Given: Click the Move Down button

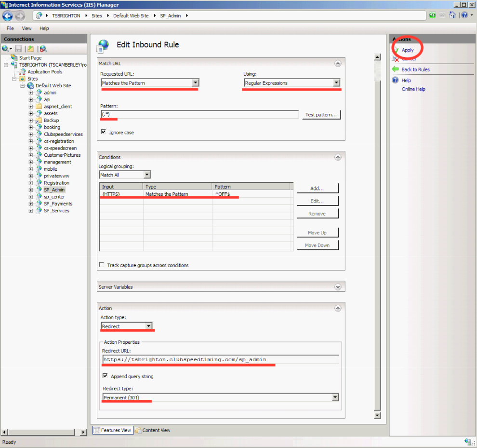Looking at the screenshot, I should tap(318, 245).
